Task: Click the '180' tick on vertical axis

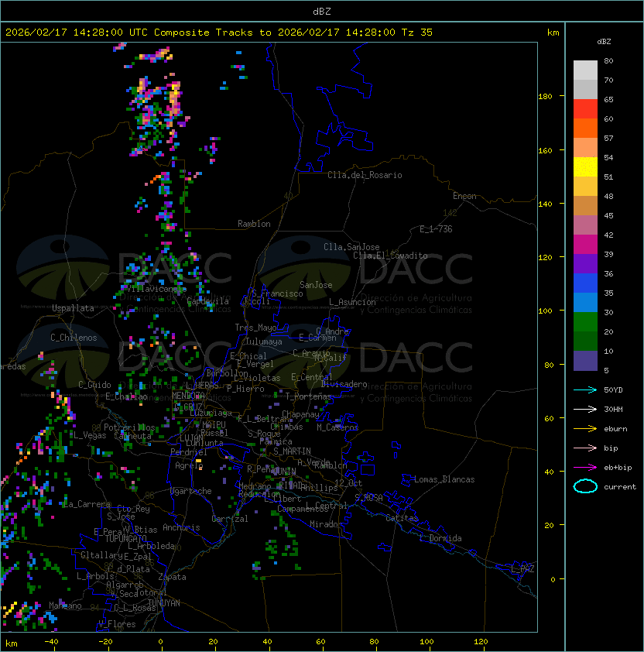Action: (x=545, y=97)
